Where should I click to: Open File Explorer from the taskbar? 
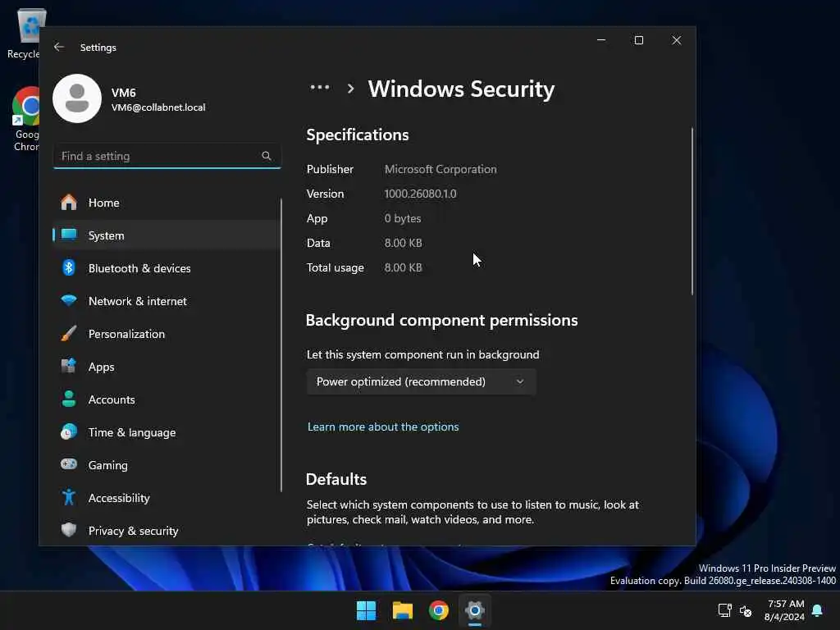pyautogui.click(x=402, y=610)
